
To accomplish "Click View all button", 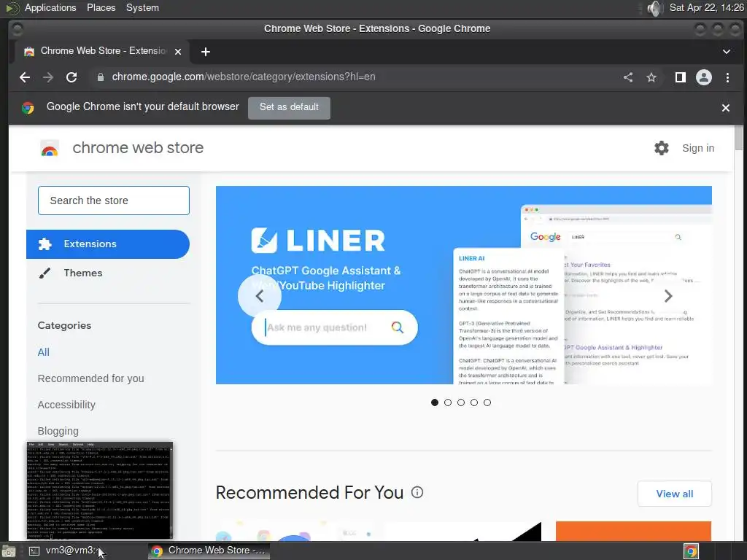I will [675, 494].
